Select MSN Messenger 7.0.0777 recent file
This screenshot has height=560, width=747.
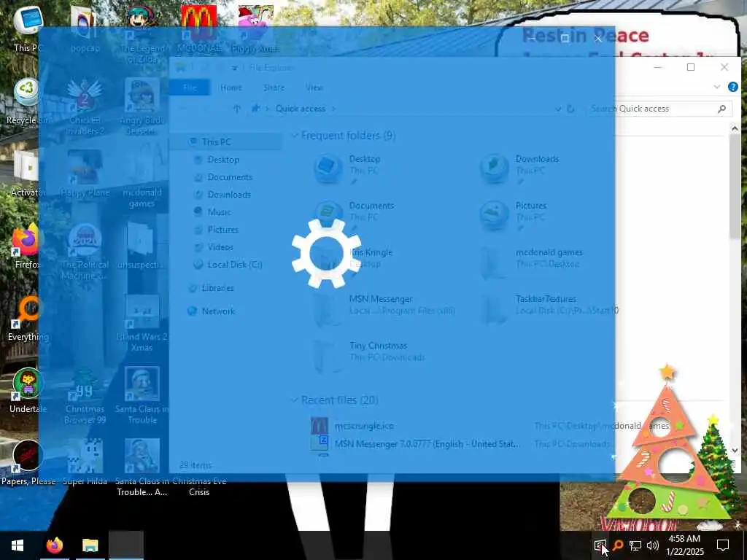[414, 444]
